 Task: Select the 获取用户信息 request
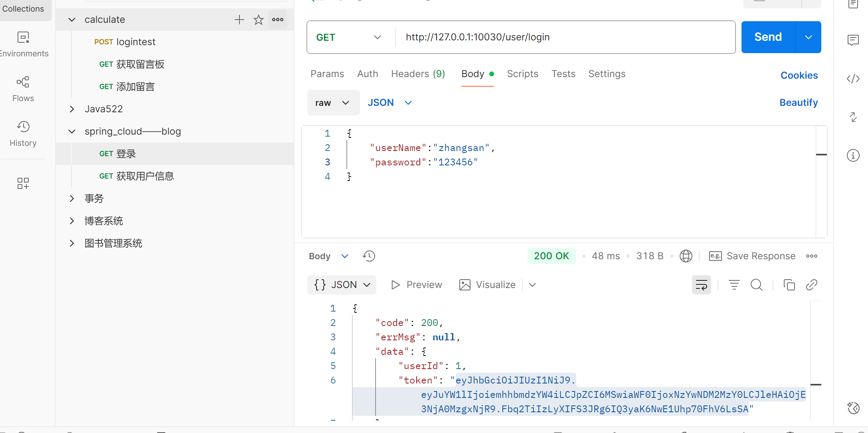[x=136, y=176]
